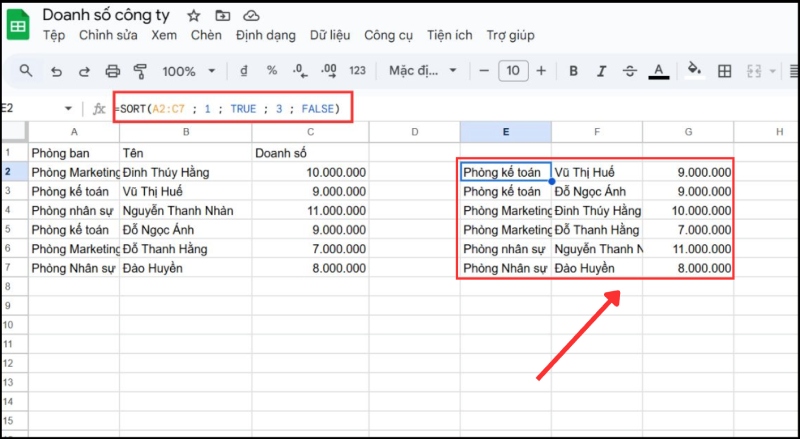Toggle bold formatting

coord(573,71)
